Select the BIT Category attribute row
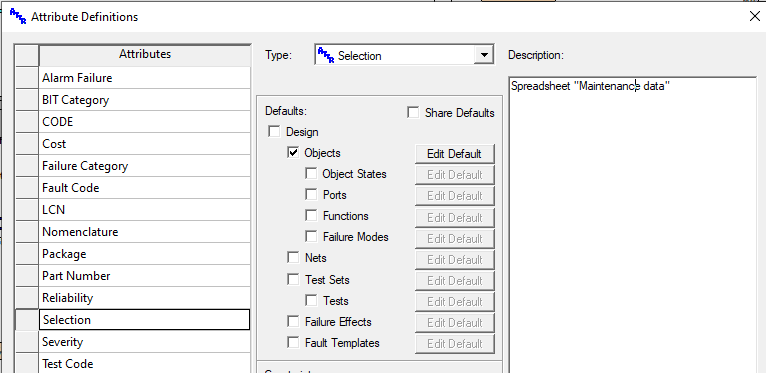 [x=145, y=100]
